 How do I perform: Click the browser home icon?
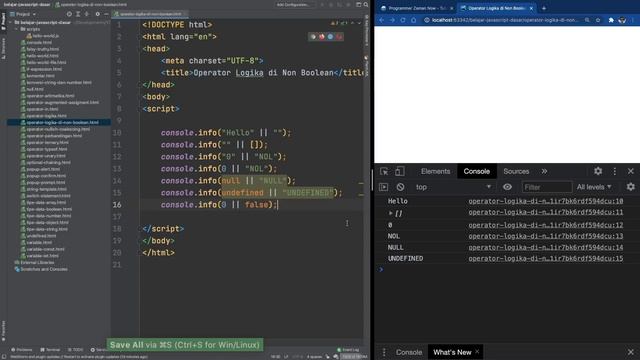pos(413,20)
